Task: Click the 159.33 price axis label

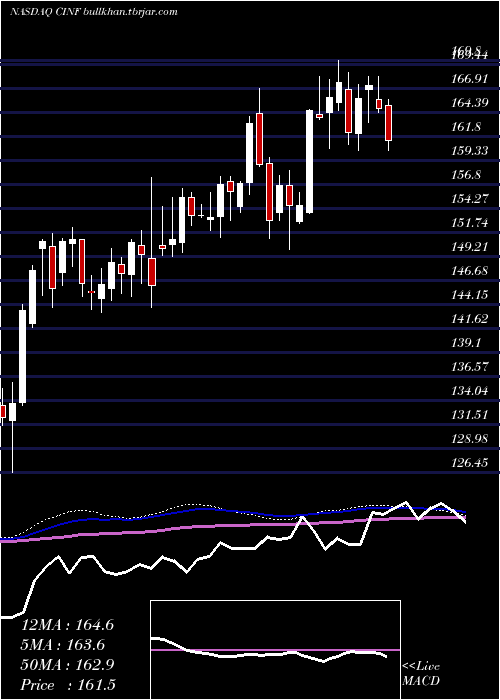Action: (x=470, y=151)
